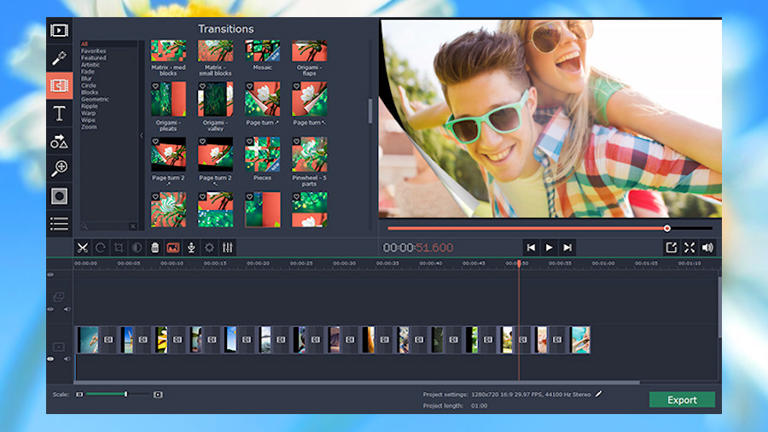Select the Circle category
The width and height of the screenshot is (768, 432).
pyautogui.click(x=89, y=85)
